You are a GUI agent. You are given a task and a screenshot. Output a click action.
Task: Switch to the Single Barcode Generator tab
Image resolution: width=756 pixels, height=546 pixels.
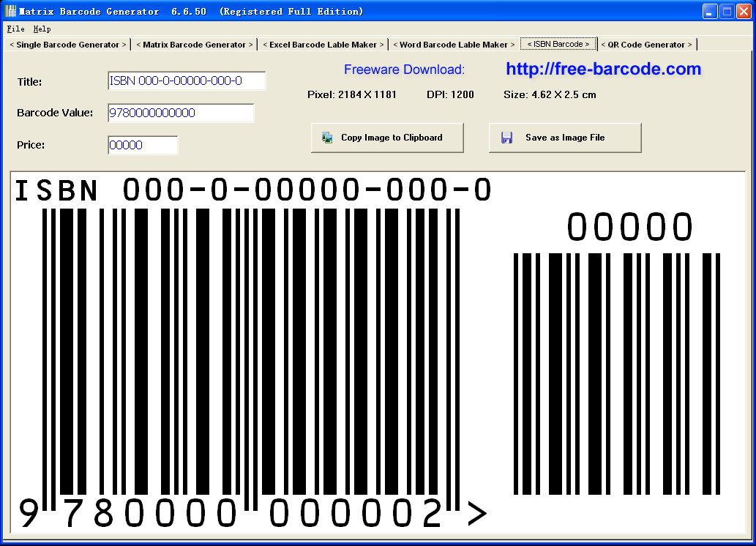[67, 44]
